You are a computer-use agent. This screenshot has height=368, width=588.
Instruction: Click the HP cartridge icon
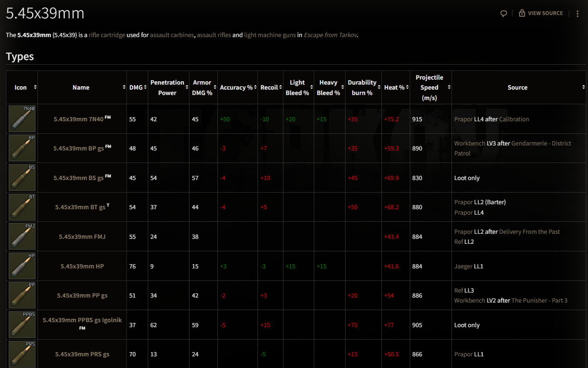22,266
